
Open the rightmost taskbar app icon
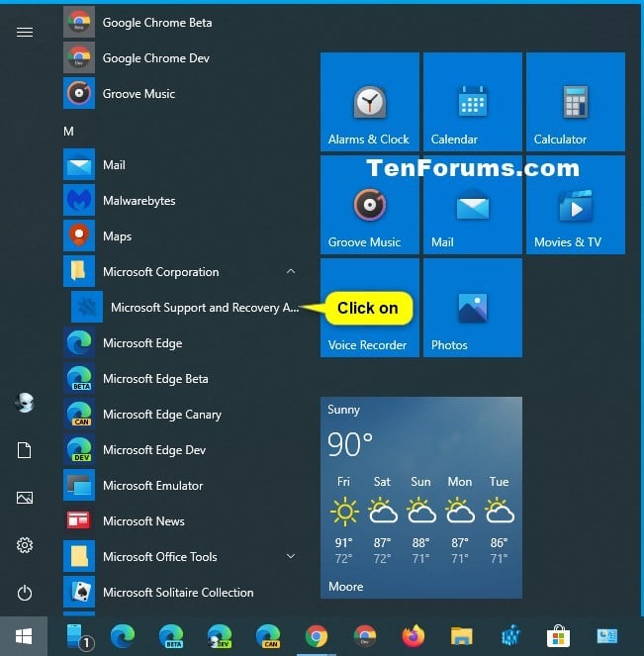(x=607, y=636)
